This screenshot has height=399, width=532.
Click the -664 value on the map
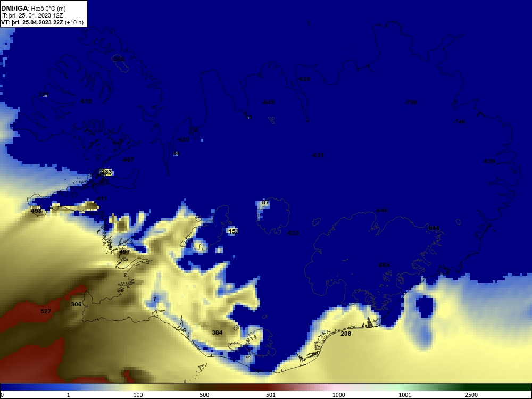384,265
